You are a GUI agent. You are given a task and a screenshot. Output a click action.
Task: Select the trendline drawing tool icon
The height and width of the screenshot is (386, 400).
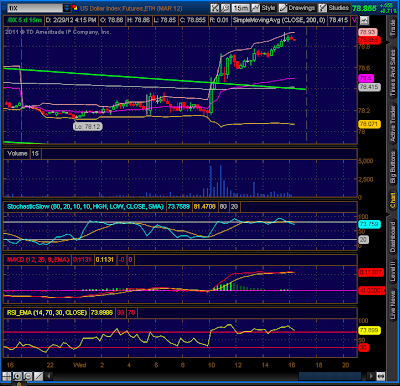pyautogui.click(x=38, y=376)
